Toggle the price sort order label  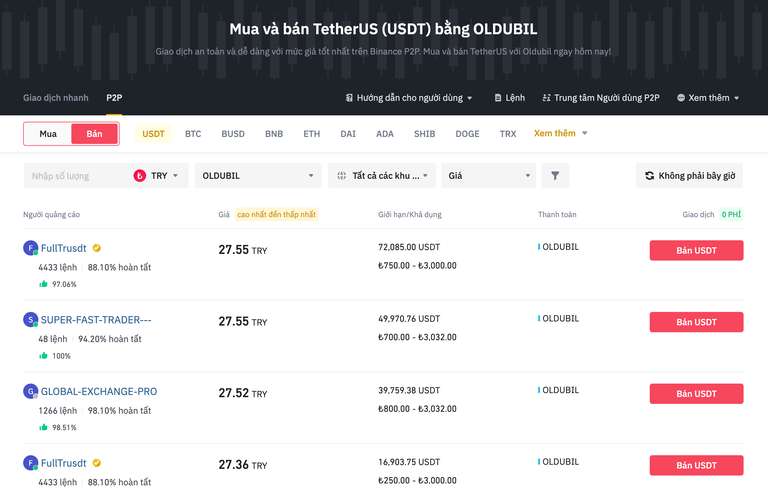276,215
